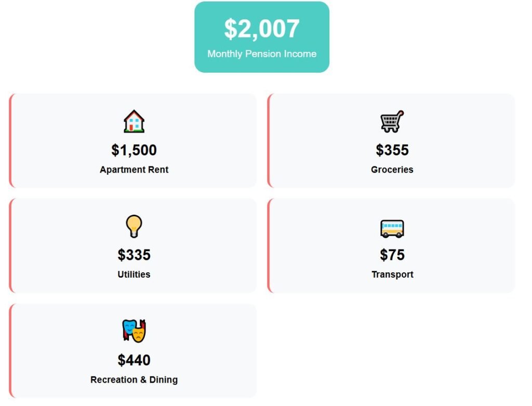Select the Utilities label text
This screenshot has width=532, height=406.
(134, 274)
